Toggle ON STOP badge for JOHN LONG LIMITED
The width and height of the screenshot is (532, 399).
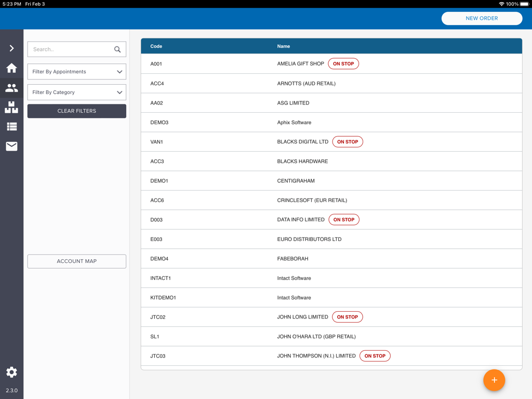348,317
